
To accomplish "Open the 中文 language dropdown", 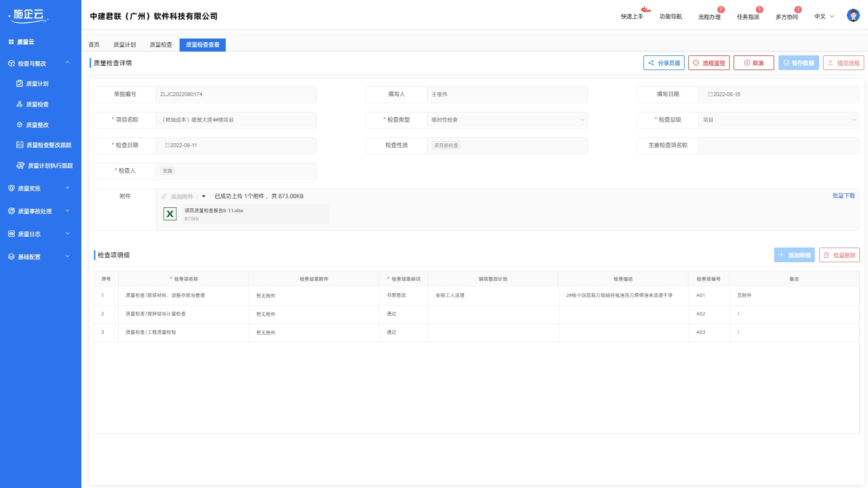I will [824, 16].
